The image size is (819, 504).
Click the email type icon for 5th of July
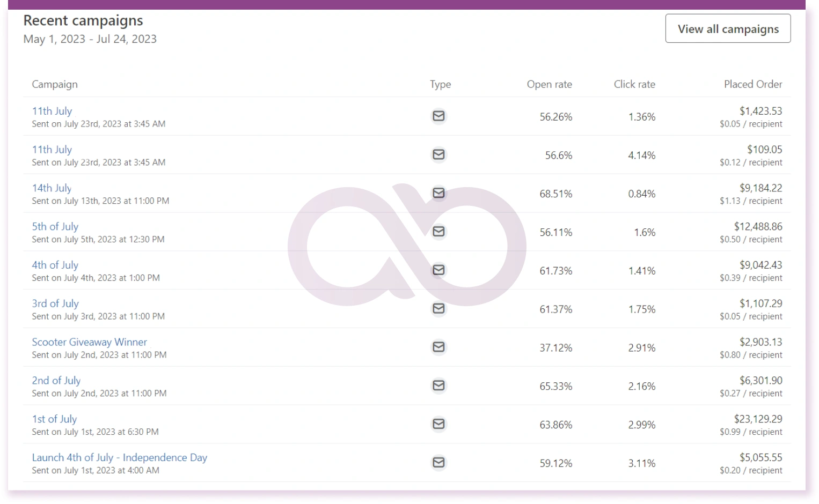point(438,232)
